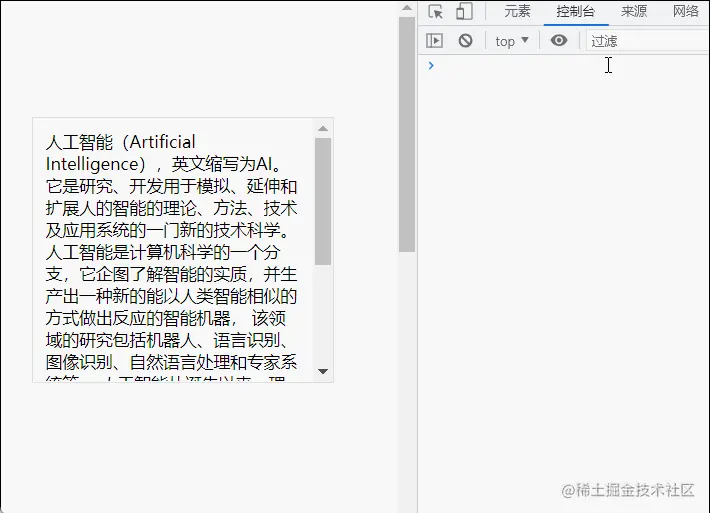Switch to the 来源 tab
The height and width of the screenshot is (513, 710).
click(x=633, y=11)
